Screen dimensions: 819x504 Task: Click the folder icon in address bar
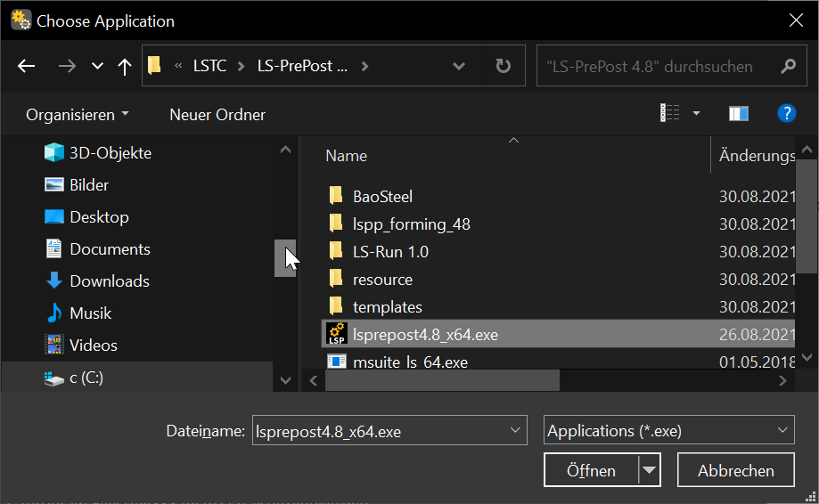click(154, 66)
